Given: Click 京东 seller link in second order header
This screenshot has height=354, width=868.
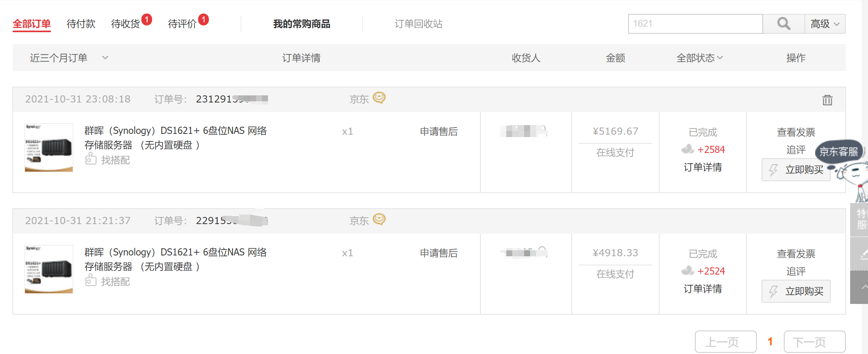Looking at the screenshot, I should pos(359,221).
